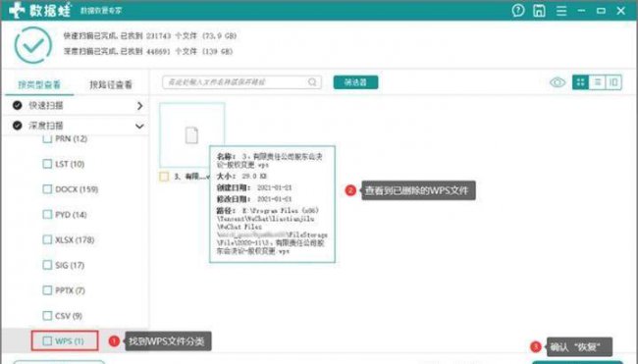Collapse the 深度扫描 chevron
Viewport: 638px width, 364px height.
click(x=139, y=127)
